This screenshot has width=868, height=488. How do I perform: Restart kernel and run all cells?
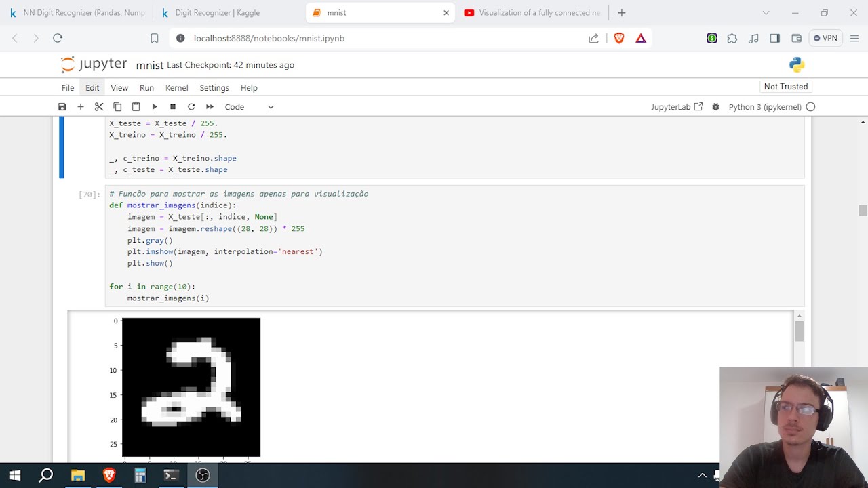(210, 107)
